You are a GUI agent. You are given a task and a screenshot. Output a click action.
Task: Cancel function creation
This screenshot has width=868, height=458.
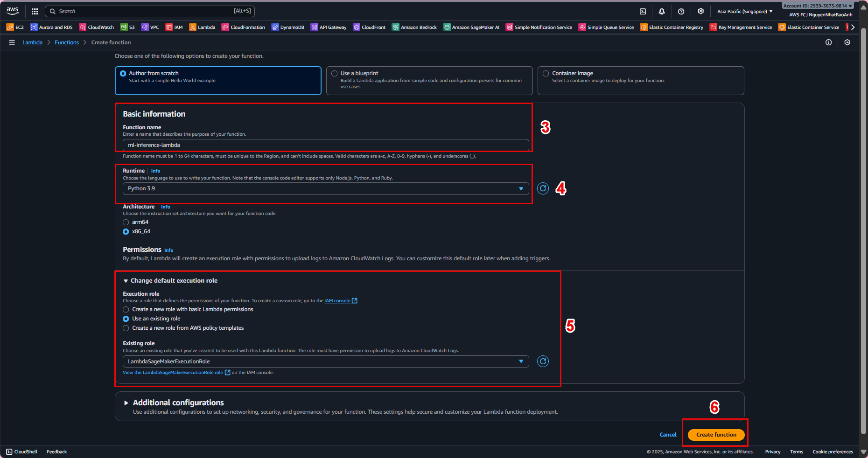click(x=668, y=435)
